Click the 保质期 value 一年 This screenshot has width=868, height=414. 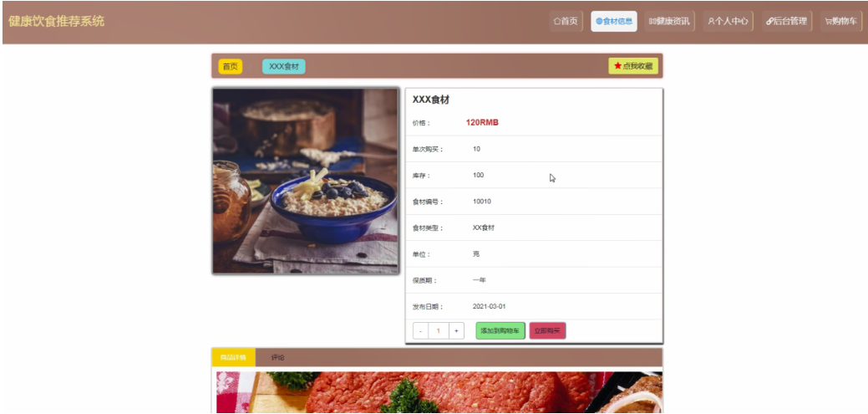[x=480, y=280]
